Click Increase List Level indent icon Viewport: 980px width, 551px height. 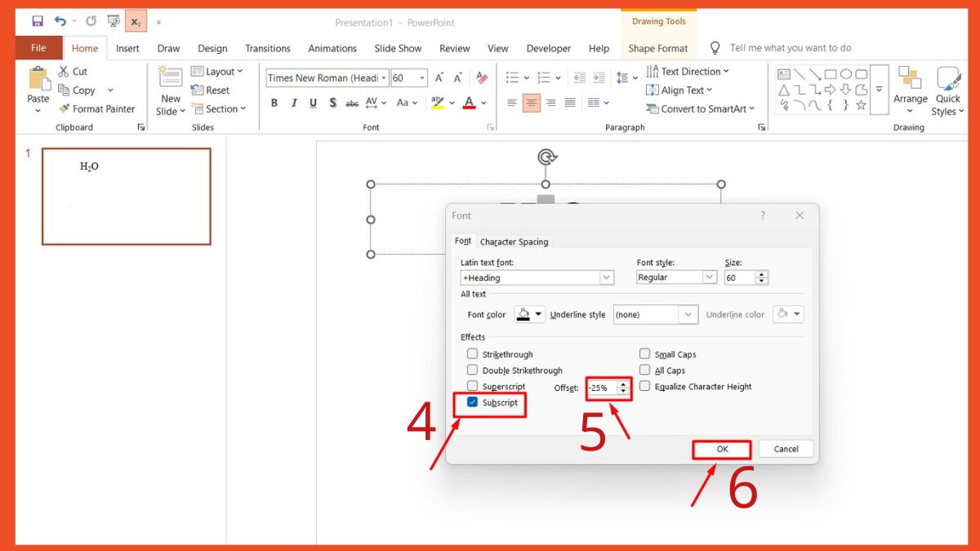600,78
